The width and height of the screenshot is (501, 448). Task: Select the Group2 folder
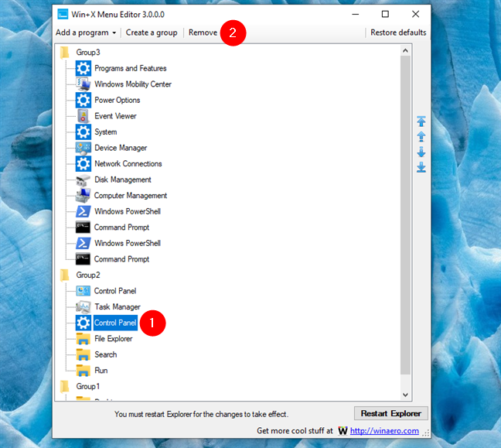click(x=88, y=275)
